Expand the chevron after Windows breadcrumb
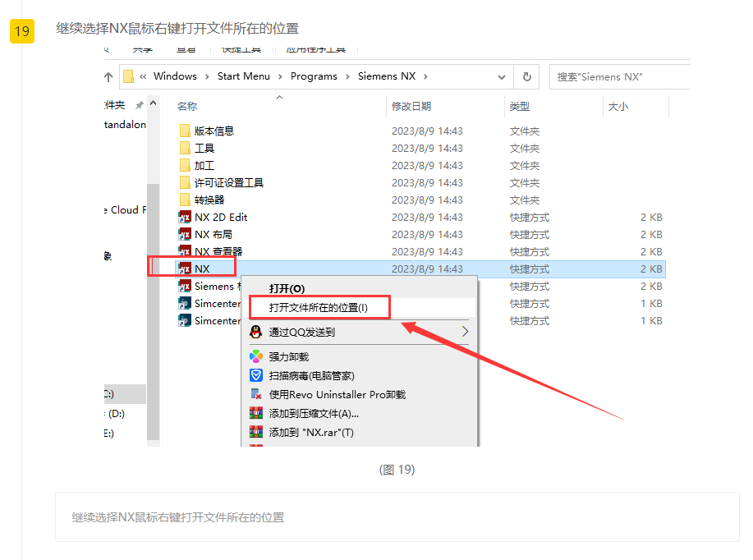 pyautogui.click(x=207, y=77)
